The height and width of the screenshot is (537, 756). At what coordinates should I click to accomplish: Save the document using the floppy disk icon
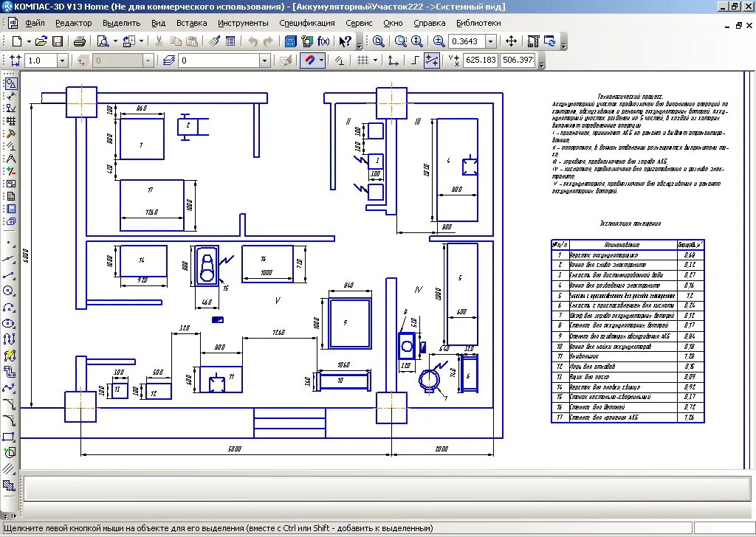click(58, 41)
